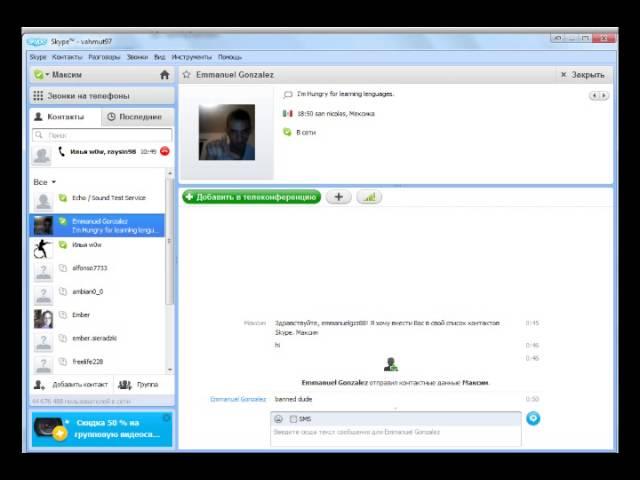
Task: Click Добавить в телеконференцию button
Action: click(x=252, y=197)
